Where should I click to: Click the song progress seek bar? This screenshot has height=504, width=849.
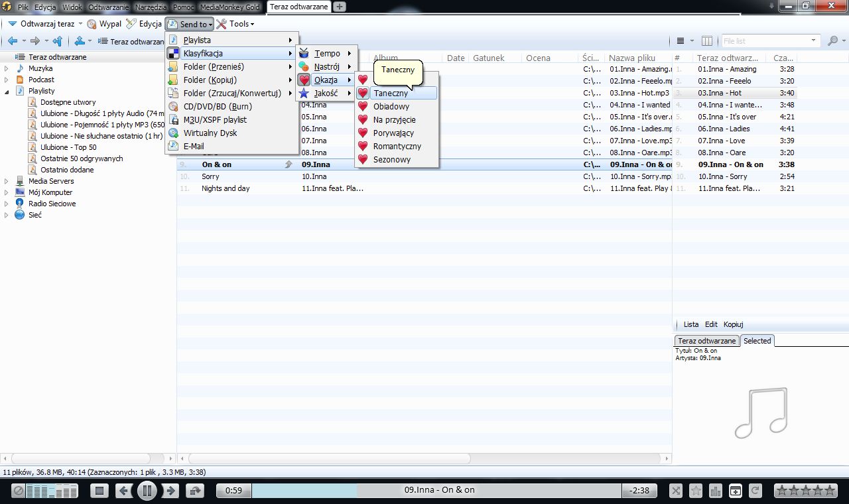click(436, 490)
